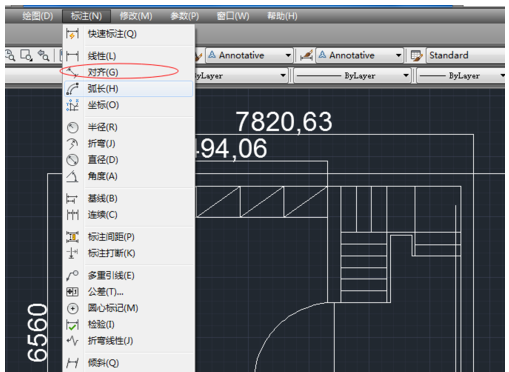Click the dimension style brush icon
Image resolution: width=509 pixels, height=372 pixels.
pos(306,55)
